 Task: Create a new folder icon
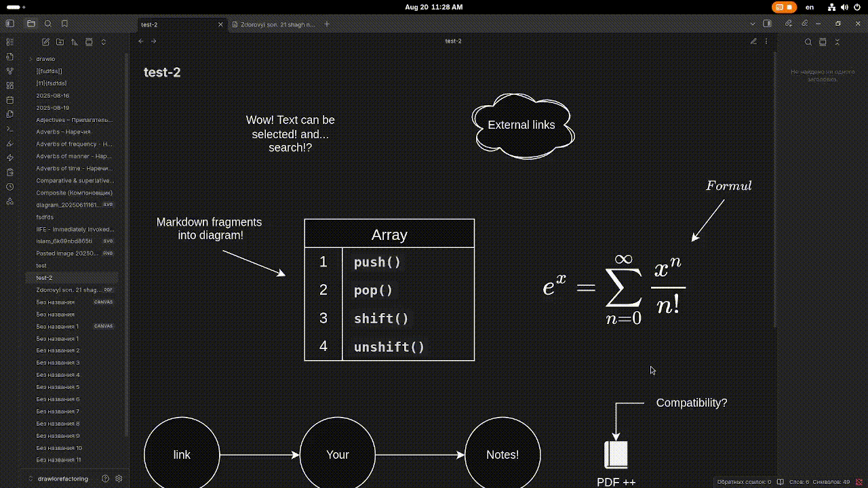point(60,42)
